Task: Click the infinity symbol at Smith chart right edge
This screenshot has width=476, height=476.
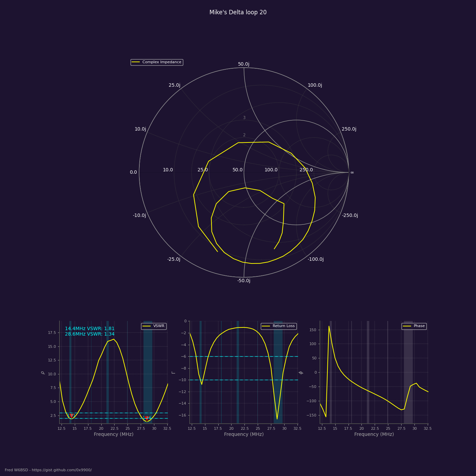Action: click(x=352, y=173)
